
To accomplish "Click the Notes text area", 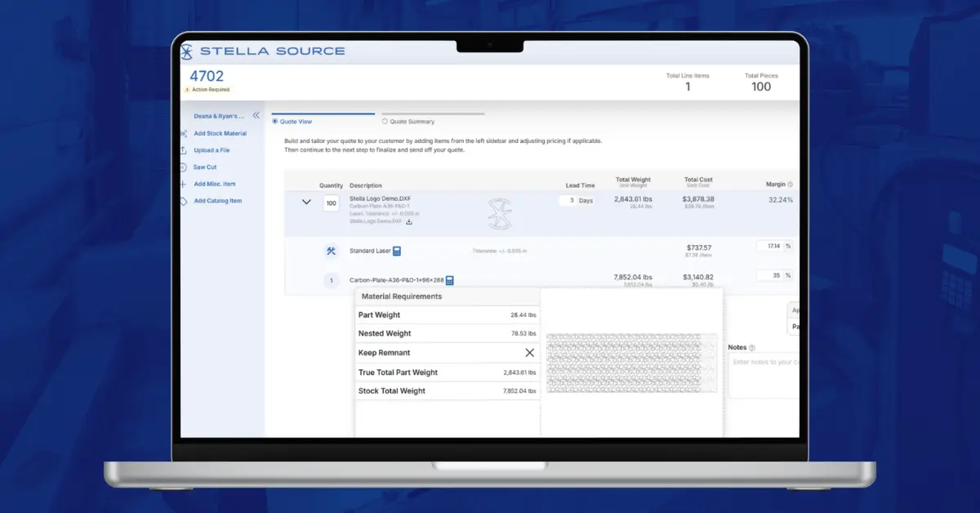I will point(764,376).
